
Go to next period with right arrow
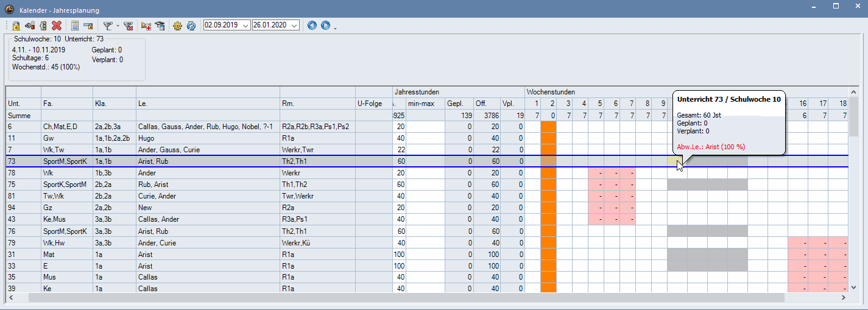pyautogui.click(x=325, y=26)
